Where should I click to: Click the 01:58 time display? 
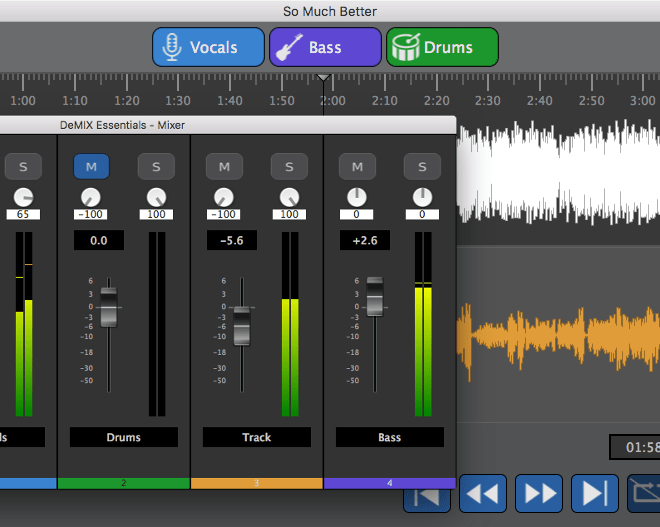tap(636, 447)
